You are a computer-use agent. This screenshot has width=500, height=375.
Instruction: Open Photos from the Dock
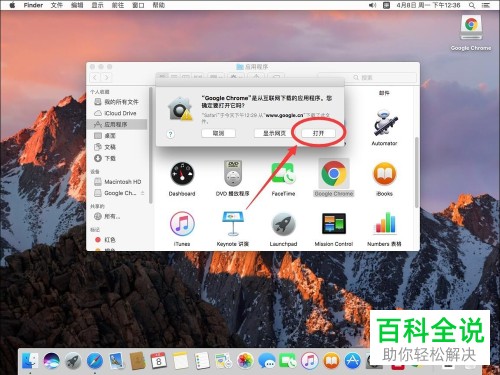(246, 361)
